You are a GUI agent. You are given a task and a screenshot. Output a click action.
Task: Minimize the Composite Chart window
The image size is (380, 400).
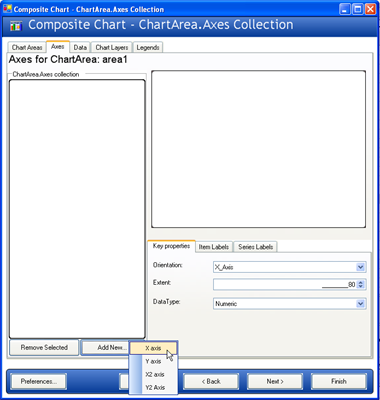coord(345,9)
